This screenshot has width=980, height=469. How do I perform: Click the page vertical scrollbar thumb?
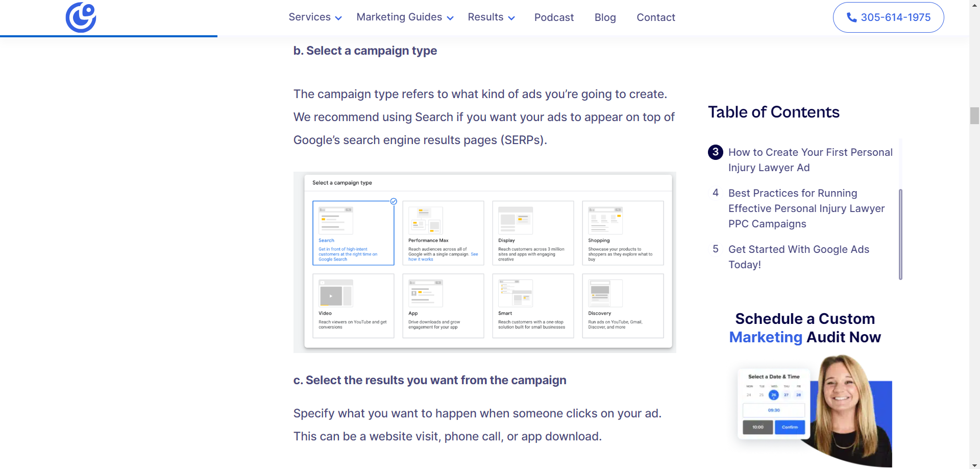974,115
